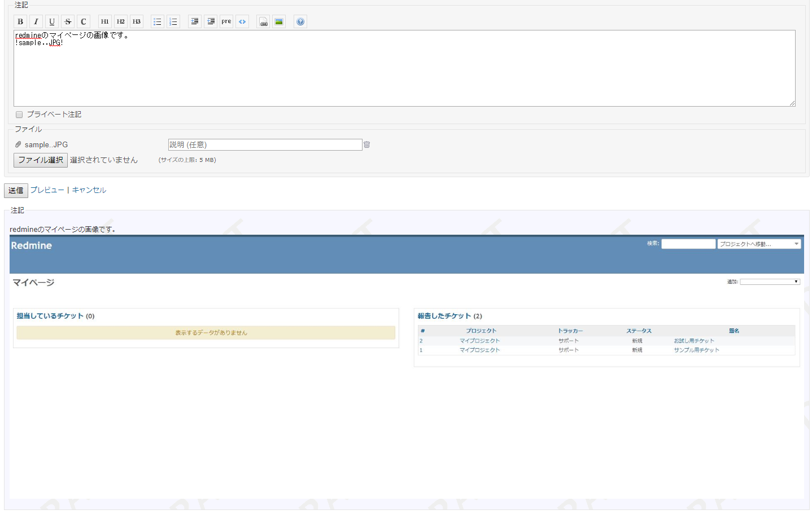Apply strikethrough formatting
Image resolution: width=812 pixels, height=514 pixels.
point(68,21)
